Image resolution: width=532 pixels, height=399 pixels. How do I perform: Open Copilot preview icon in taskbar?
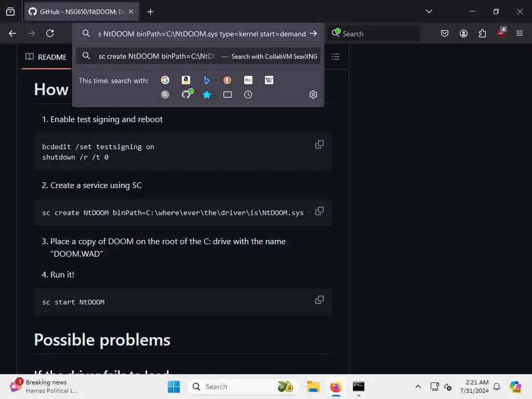pyautogui.click(x=515, y=387)
